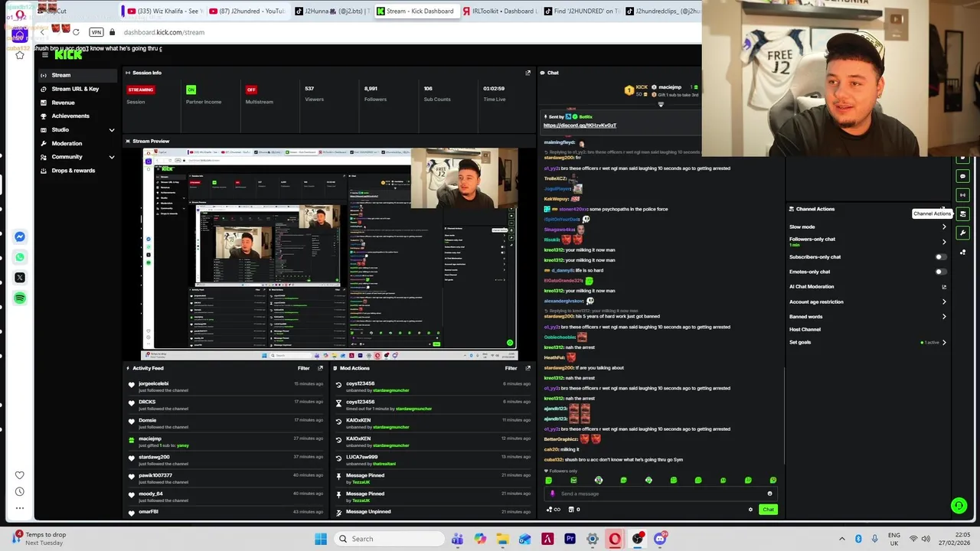Open the chat bubble icon in right rail
Screen dimensions: 980x551
click(x=962, y=176)
